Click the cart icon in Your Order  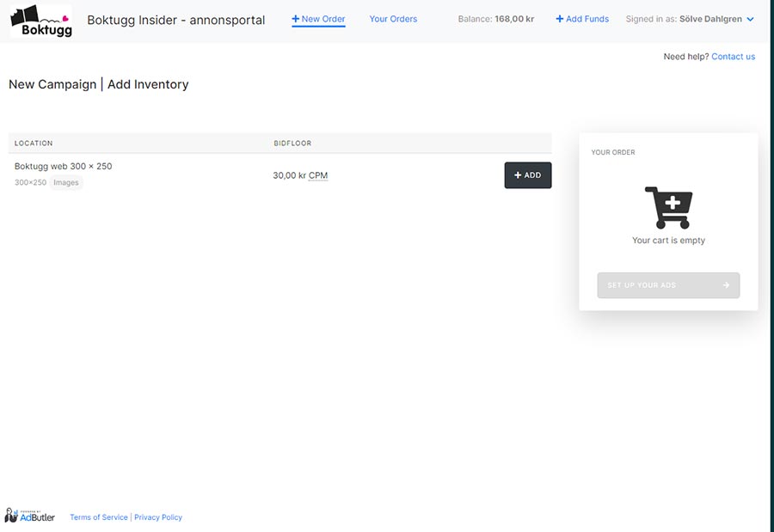click(668, 208)
